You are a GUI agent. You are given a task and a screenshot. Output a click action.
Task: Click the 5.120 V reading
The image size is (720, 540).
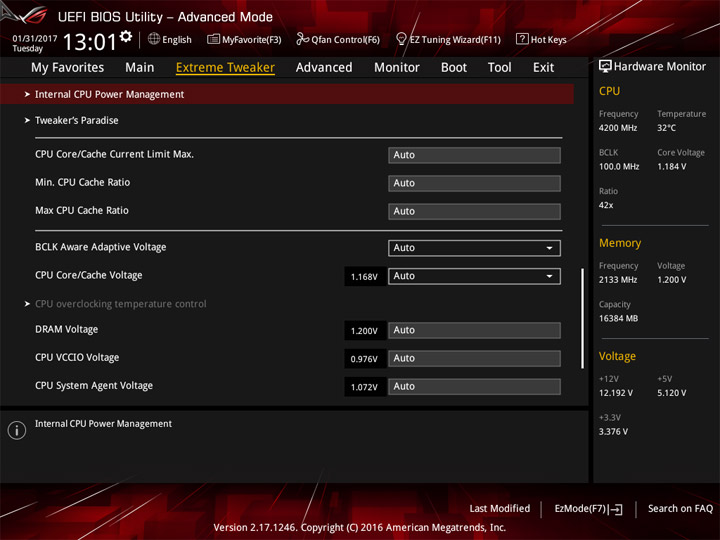tap(671, 393)
